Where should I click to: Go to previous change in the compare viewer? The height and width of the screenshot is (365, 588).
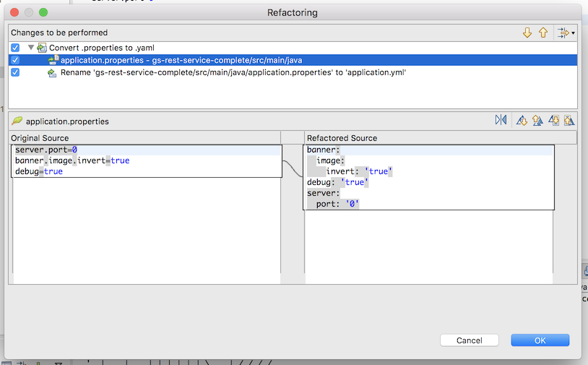pos(569,121)
